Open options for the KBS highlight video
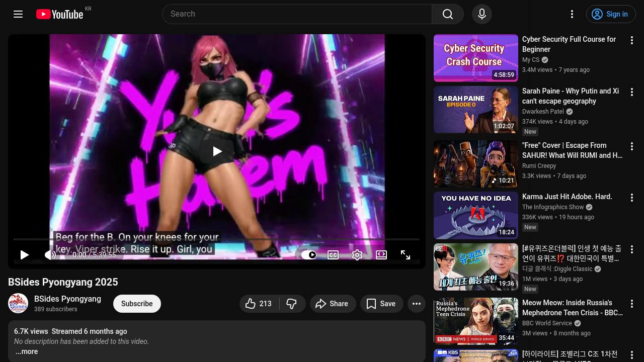644x362 pixels. (632, 355)
